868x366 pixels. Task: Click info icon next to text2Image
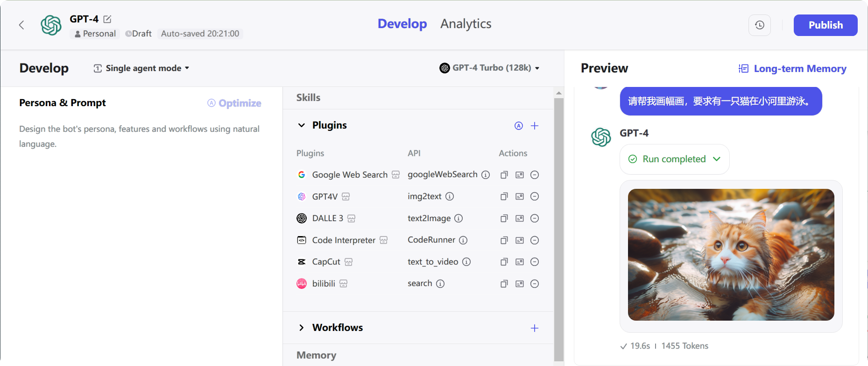click(x=459, y=218)
